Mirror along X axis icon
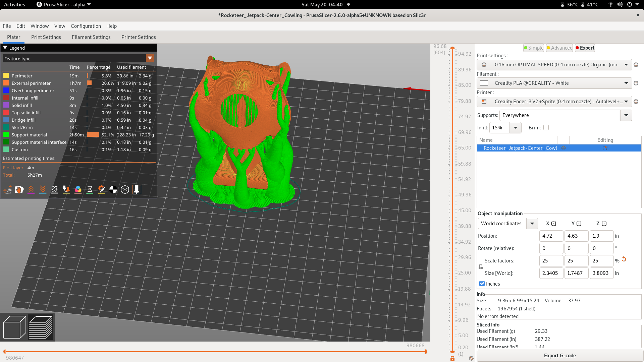The image size is (644, 362). 554,224
